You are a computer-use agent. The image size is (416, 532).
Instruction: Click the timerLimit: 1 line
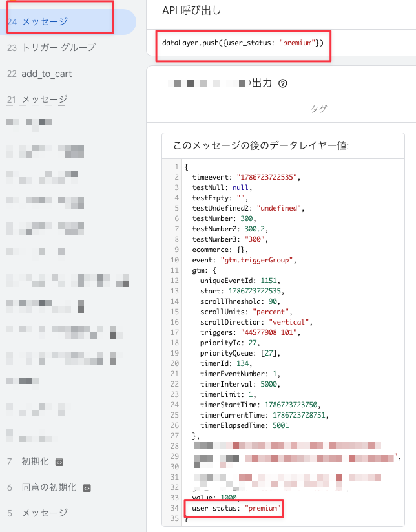pos(228,394)
